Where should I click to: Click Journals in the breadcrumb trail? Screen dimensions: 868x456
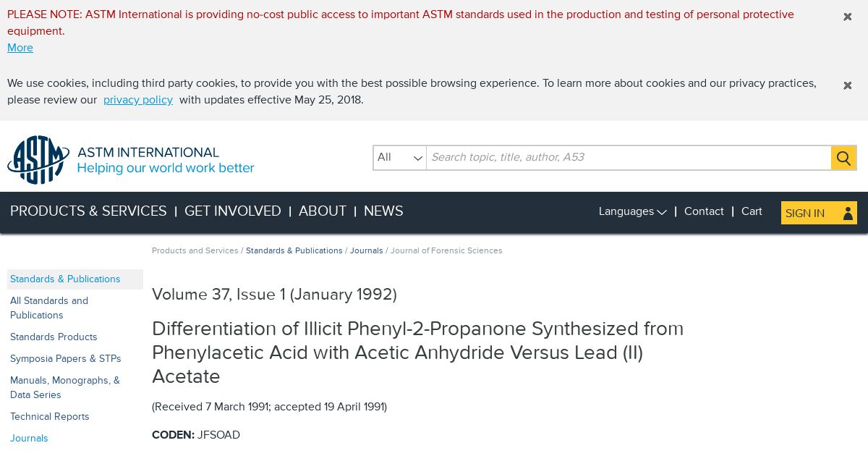click(367, 250)
